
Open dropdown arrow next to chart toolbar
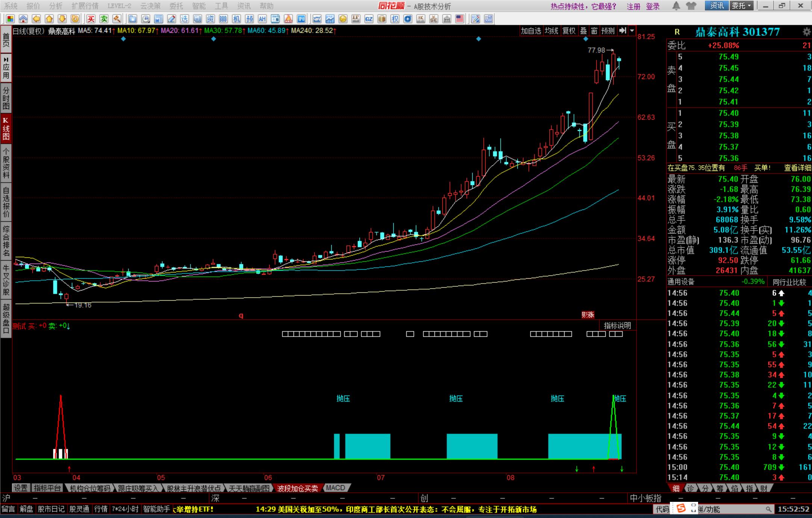click(x=632, y=31)
